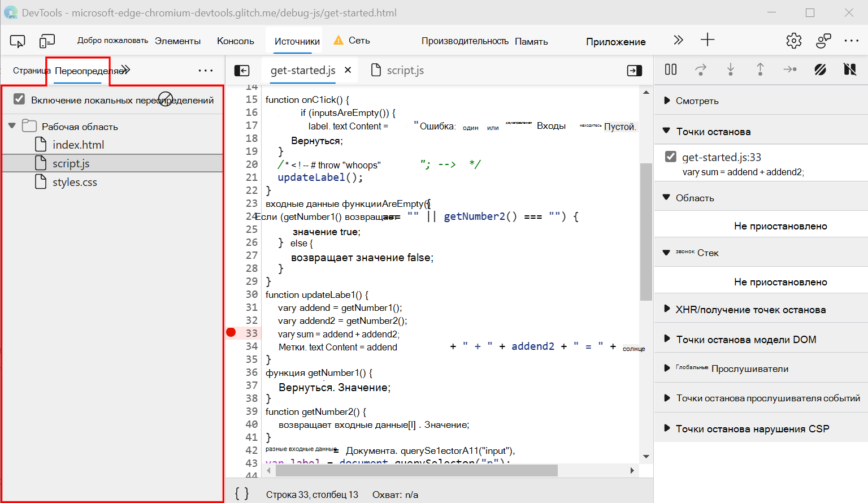Viewport: 868px width, 503px height.
Task: Open Память tab
Action: (531, 42)
